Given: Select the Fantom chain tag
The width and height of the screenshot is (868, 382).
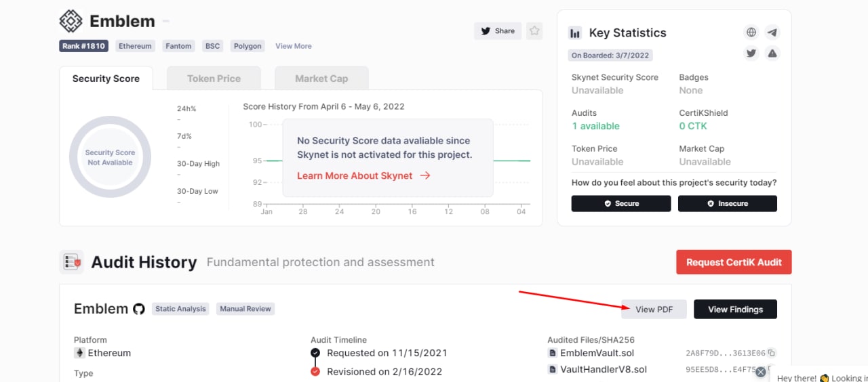Looking at the screenshot, I should point(178,46).
